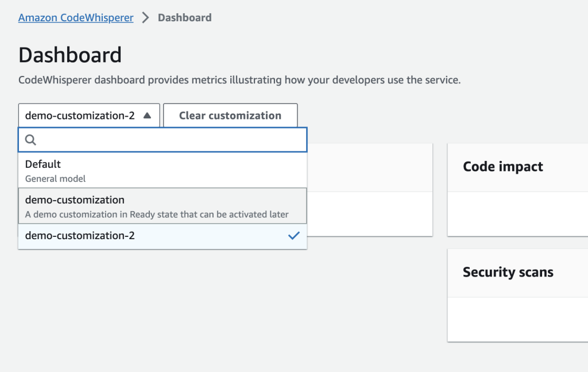Click the Dashboard page heading
The height and width of the screenshot is (372, 588).
[70, 55]
